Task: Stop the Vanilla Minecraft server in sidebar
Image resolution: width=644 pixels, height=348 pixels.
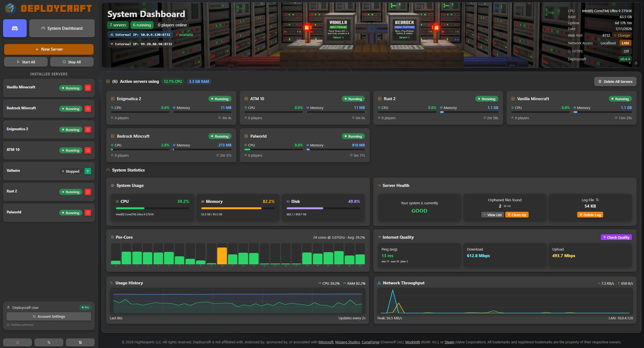Action: [x=88, y=88]
